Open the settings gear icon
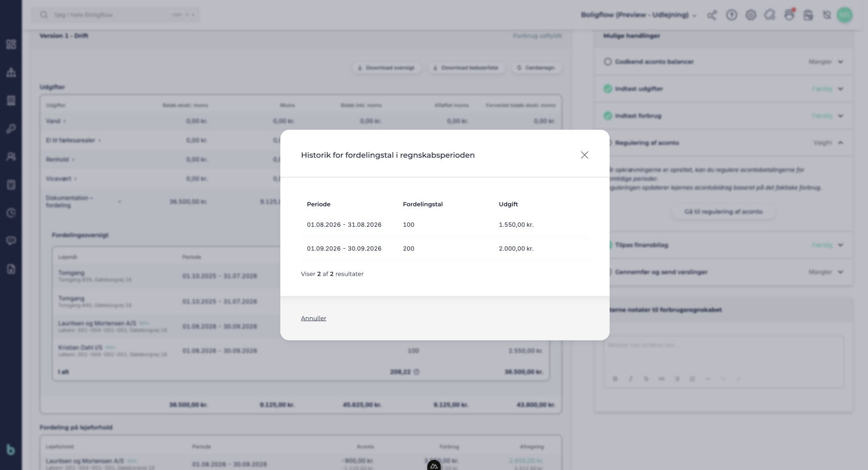 pos(751,15)
